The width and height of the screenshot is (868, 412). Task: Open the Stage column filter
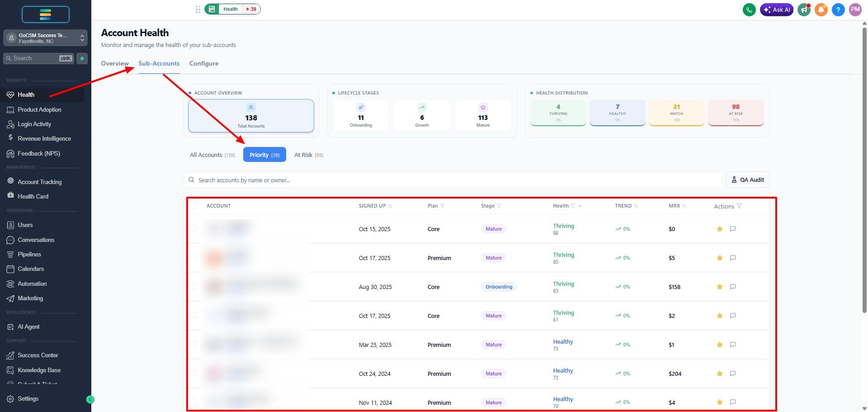pos(499,206)
